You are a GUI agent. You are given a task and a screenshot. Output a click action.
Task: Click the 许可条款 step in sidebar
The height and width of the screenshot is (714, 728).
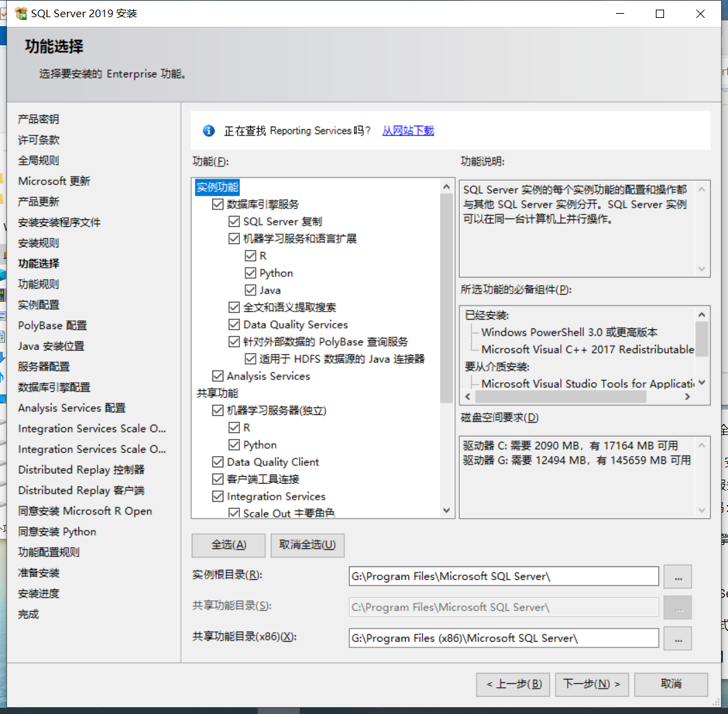click(38, 140)
